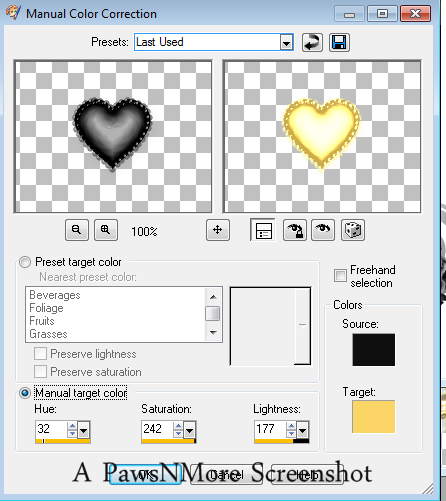Expand the Saturation value slider dropdown
Screen dimensions: 446x501
pos(189,431)
